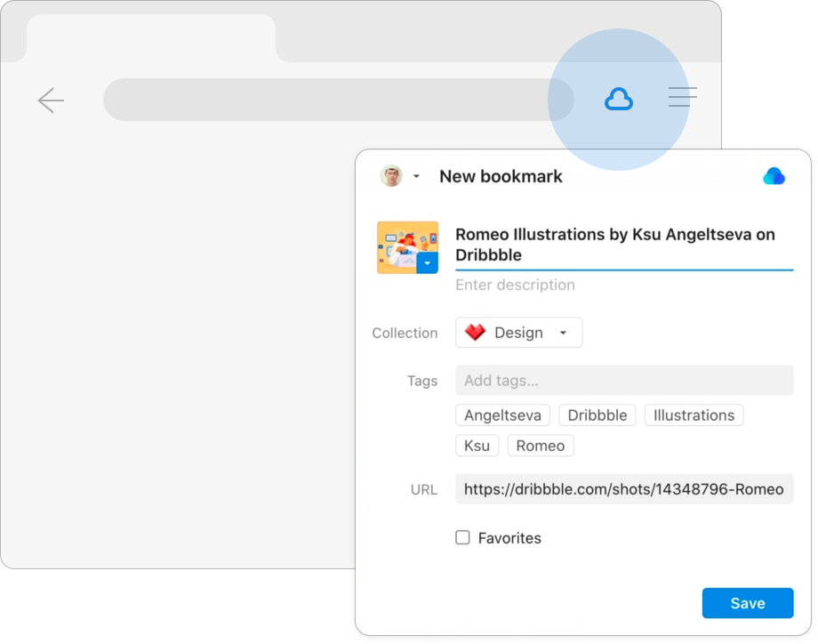Image resolution: width=818 pixels, height=644 pixels.
Task: Add the suggested tag Ksu
Action: point(477,446)
